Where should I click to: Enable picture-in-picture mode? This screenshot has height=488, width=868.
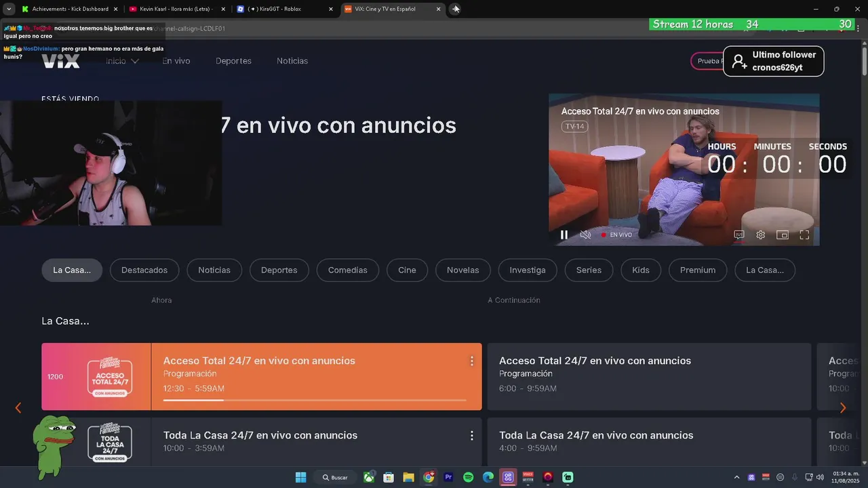[783, 235]
